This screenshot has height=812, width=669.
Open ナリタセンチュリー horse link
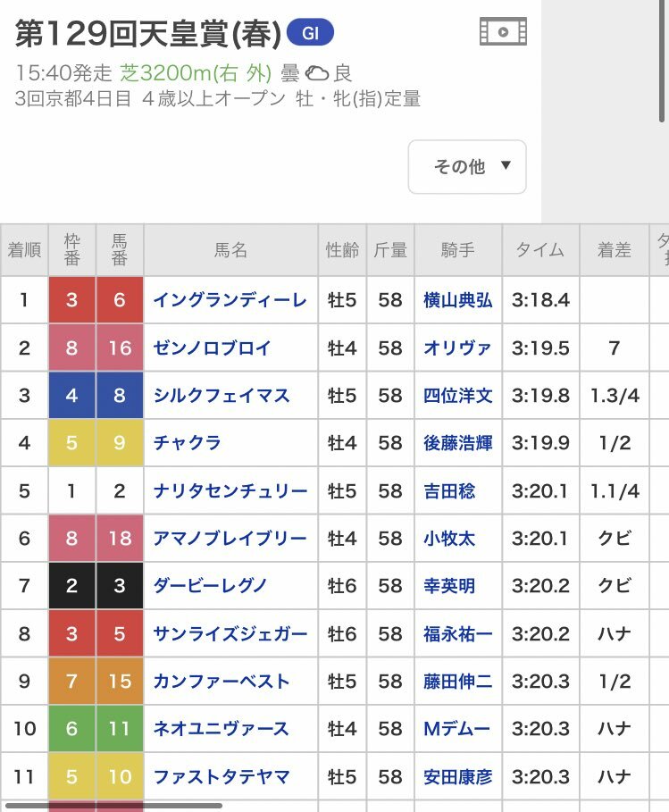[x=230, y=491]
